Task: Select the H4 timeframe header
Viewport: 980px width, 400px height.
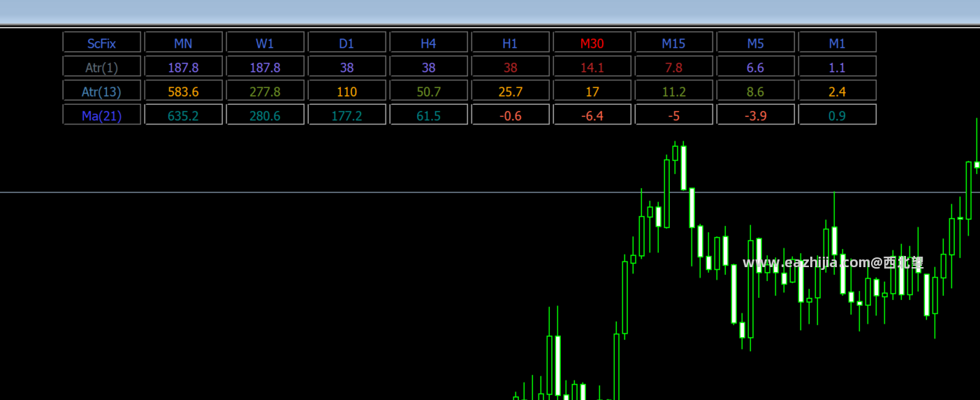Action: tap(429, 42)
